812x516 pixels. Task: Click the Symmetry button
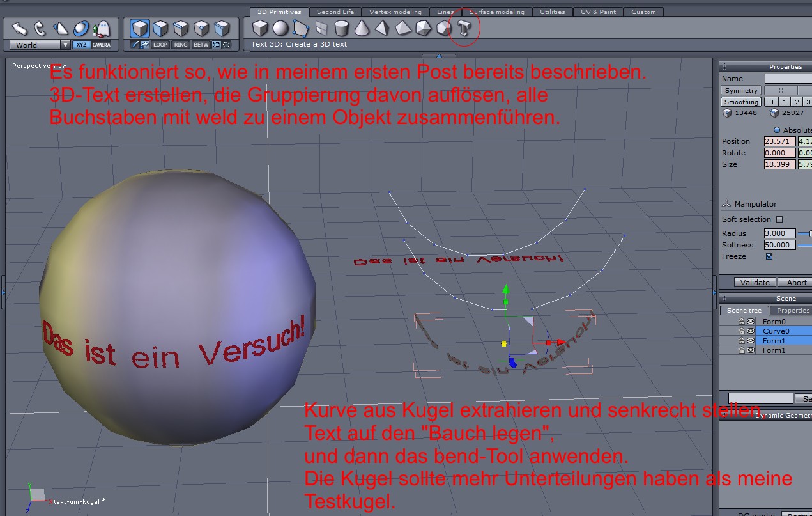[741, 90]
